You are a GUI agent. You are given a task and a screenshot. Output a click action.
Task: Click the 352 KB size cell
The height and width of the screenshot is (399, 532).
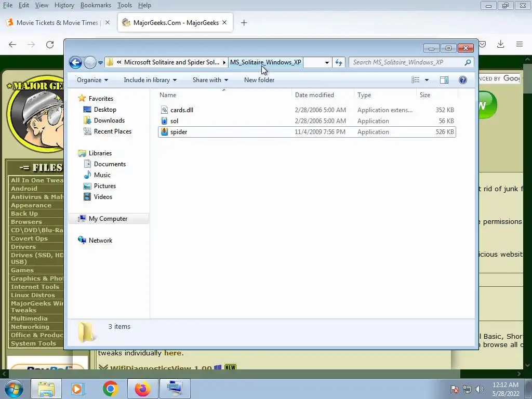pos(445,110)
